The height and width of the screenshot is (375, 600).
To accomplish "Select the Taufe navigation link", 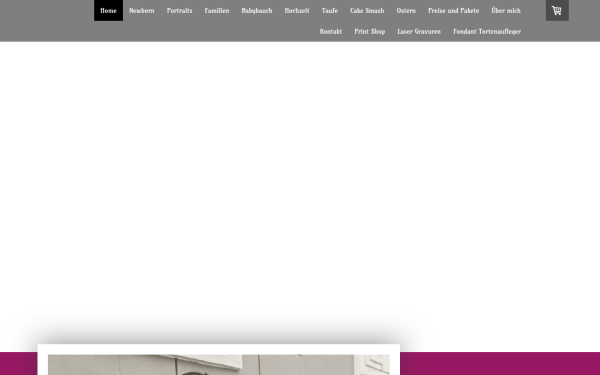I will [x=330, y=10].
